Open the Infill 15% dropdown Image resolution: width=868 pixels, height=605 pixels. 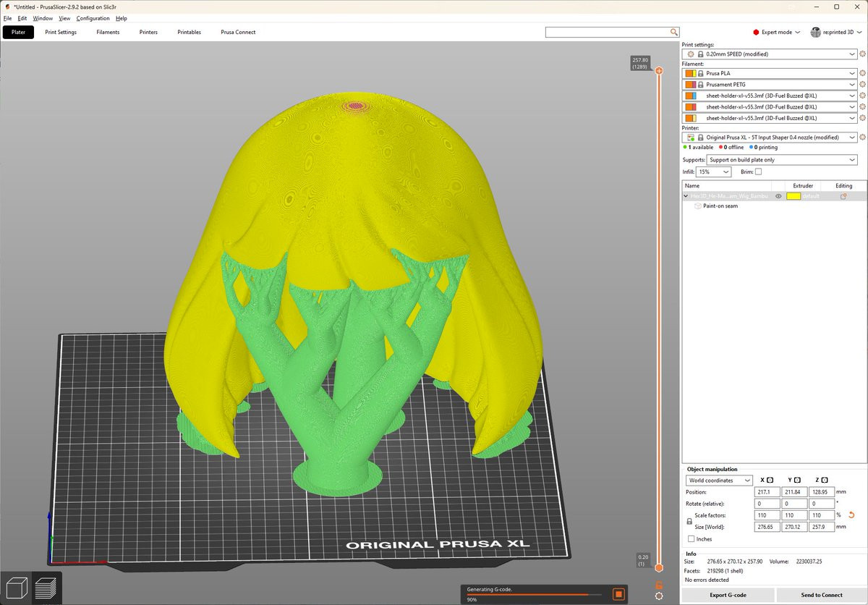click(x=714, y=172)
